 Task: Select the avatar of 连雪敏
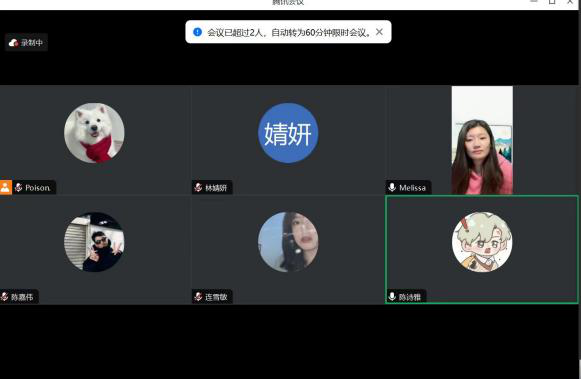(288, 242)
